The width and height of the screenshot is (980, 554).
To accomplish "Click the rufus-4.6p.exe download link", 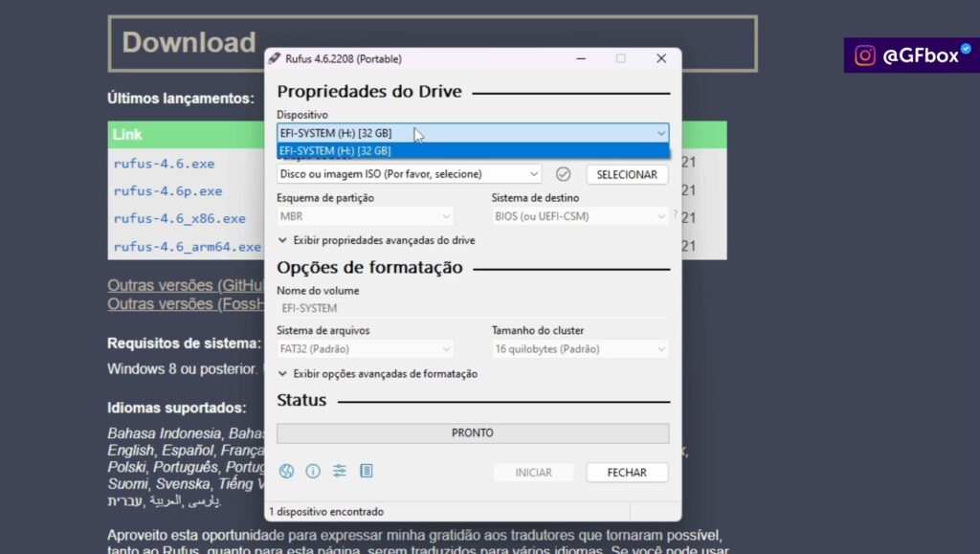I will (x=167, y=190).
